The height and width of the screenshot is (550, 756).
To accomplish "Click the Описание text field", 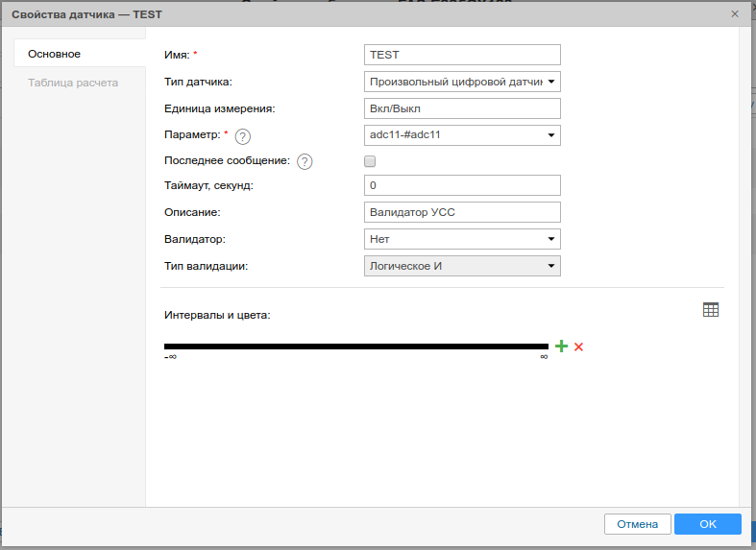I will [462, 212].
